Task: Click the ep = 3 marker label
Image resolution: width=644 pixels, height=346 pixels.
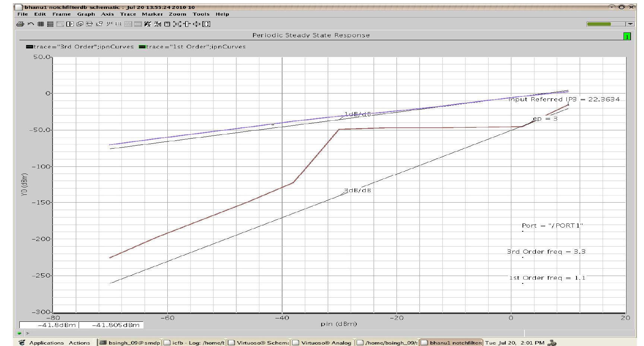Action: (x=545, y=119)
